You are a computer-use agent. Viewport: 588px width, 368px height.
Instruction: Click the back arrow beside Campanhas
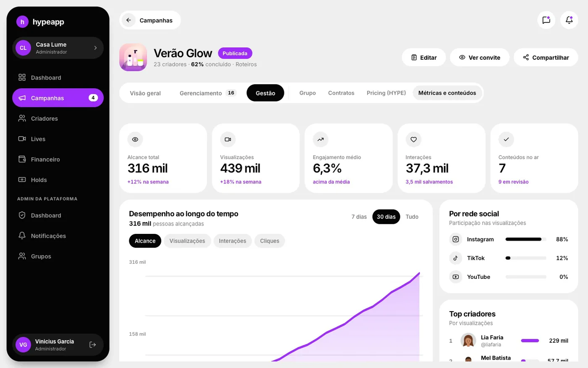pyautogui.click(x=129, y=20)
